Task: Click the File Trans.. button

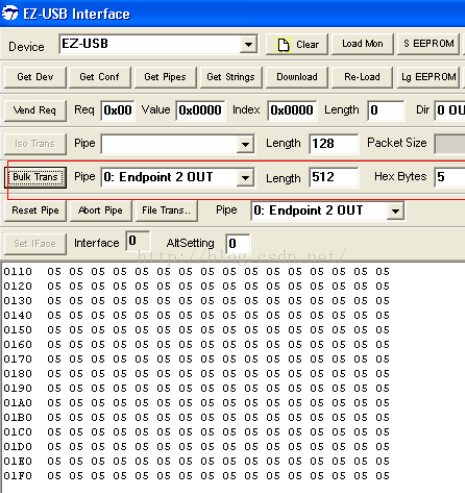Action: pos(166,211)
